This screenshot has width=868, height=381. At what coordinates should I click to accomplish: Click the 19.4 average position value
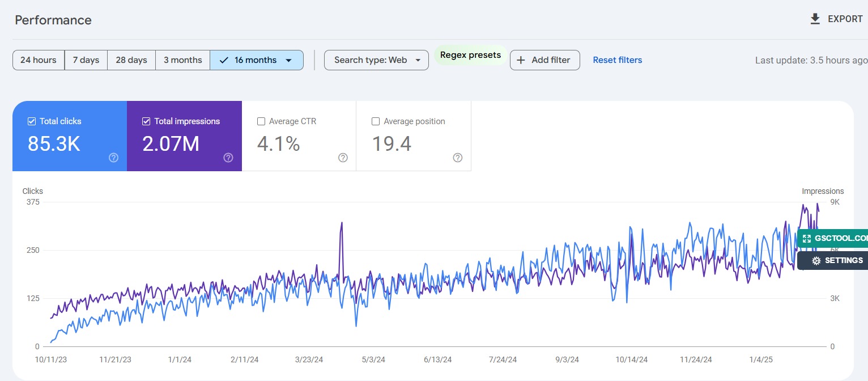pyautogui.click(x=392, y=144)
